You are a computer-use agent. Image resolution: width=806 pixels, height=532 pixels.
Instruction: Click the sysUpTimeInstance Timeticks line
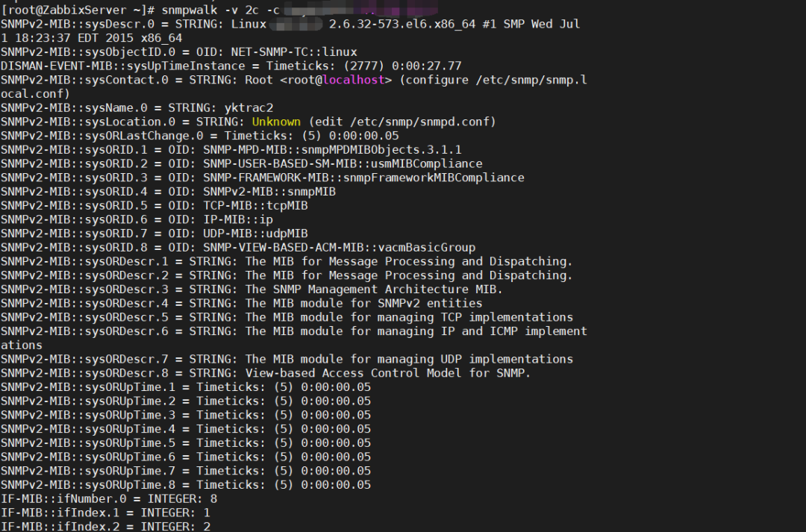point(231,66)
